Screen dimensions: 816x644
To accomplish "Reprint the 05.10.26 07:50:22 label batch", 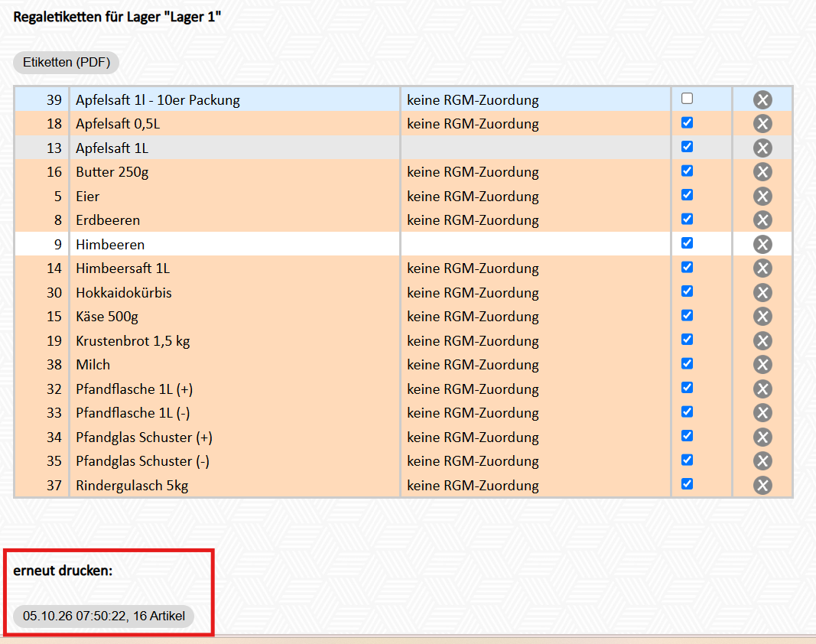I will [x=103, y=616].
